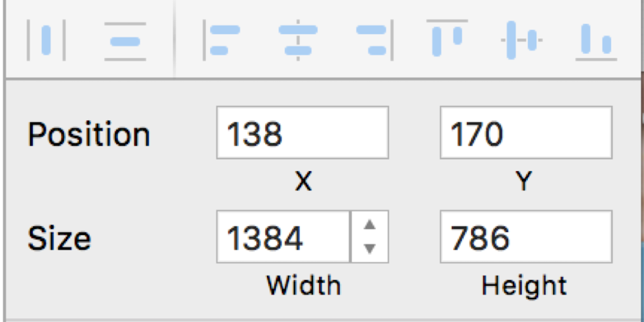Click the Position label
This screenshot has width=644, height=322.
(x=89, y=135)
